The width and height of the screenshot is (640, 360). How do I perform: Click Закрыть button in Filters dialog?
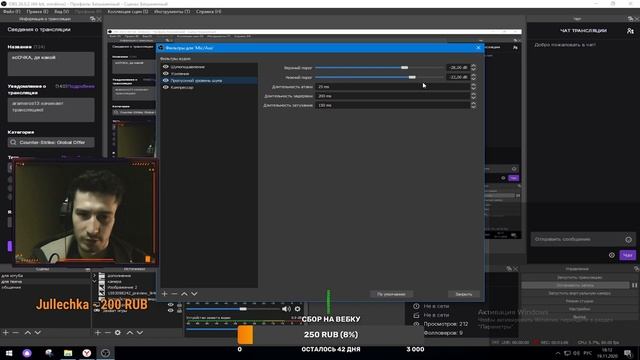(x=463, y=294)
